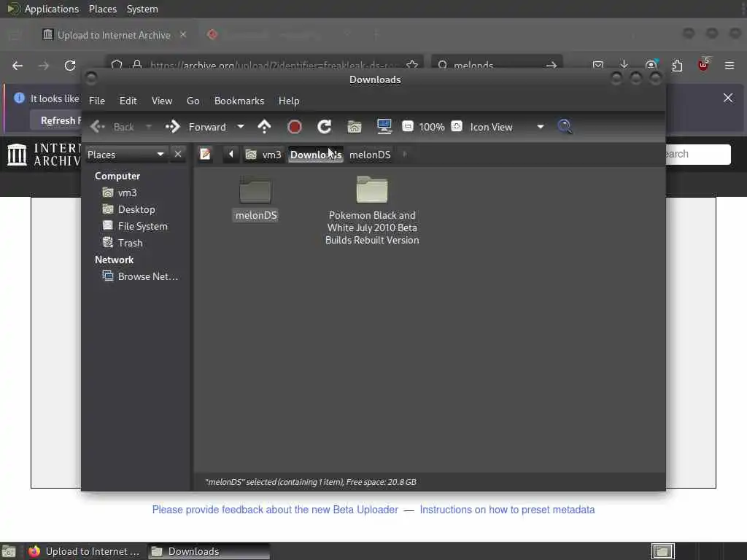The width and height of the screenshot is (747, 560).
Task: Click the Forward navigation button
Action: click(x=196, y=127)
